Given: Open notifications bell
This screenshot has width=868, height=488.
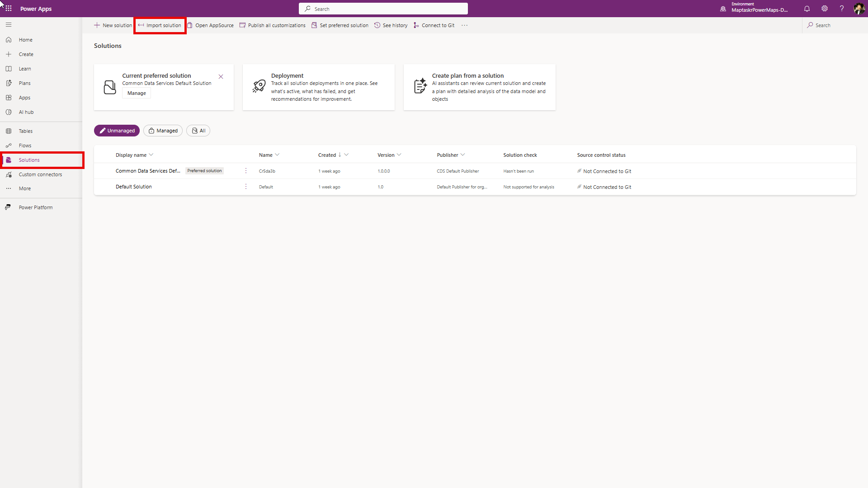Looking at the screenshot, I should [807, 9].
